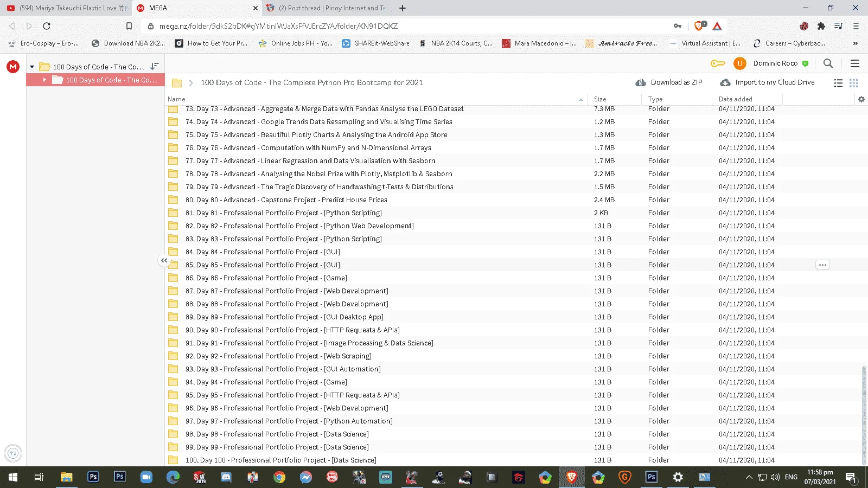
Task: Open the transfers icon at bottom left
Action: coord(13,453)
